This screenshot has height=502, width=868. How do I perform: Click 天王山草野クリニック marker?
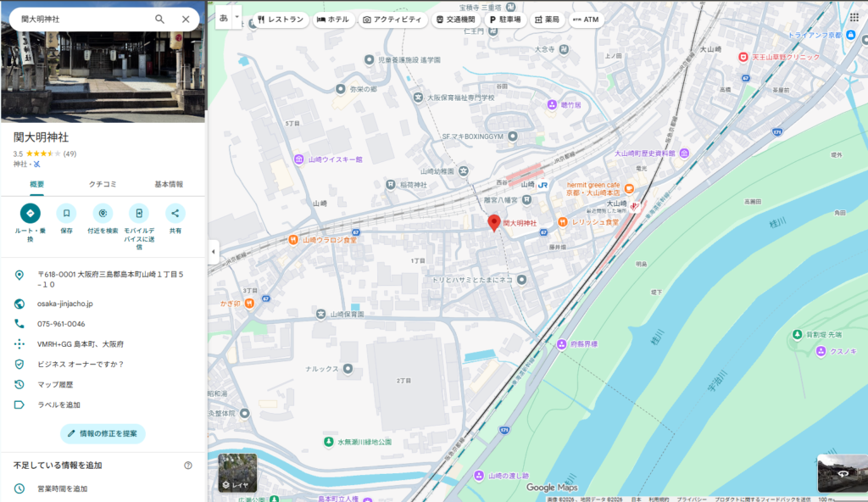coord(743,57)
